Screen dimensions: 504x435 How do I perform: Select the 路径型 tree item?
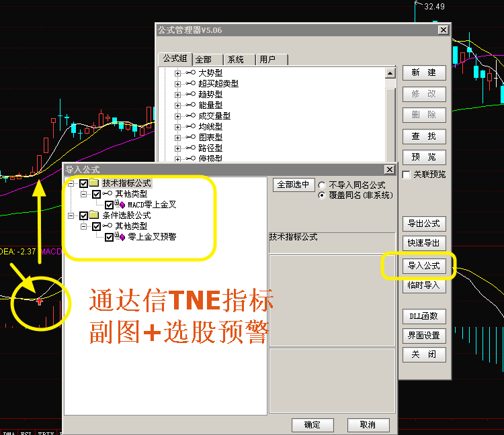tap(210, 148)
